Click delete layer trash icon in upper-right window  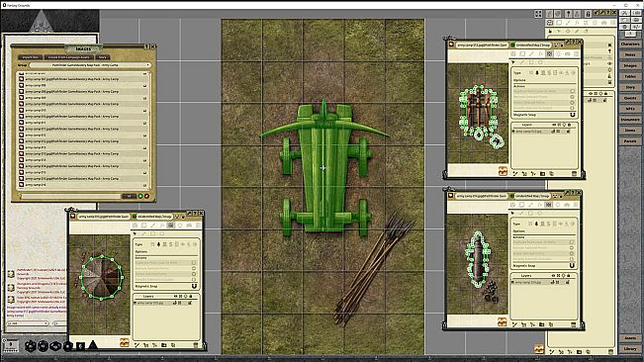(574, 174)
